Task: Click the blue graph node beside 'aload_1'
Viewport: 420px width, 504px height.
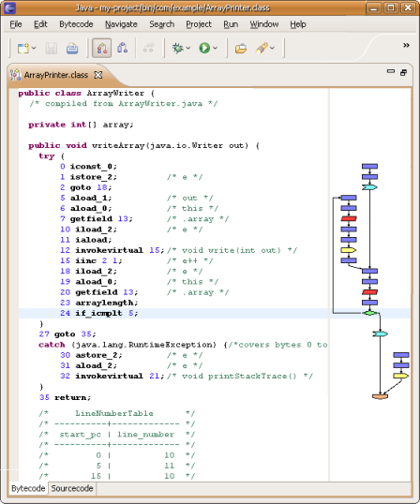Action: [349, 198]
